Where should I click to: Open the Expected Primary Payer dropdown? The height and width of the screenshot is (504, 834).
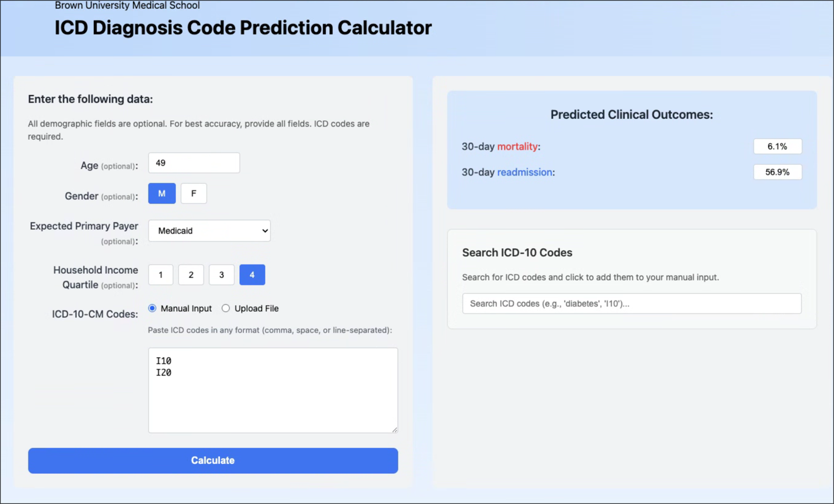click(x=209, y=231)
